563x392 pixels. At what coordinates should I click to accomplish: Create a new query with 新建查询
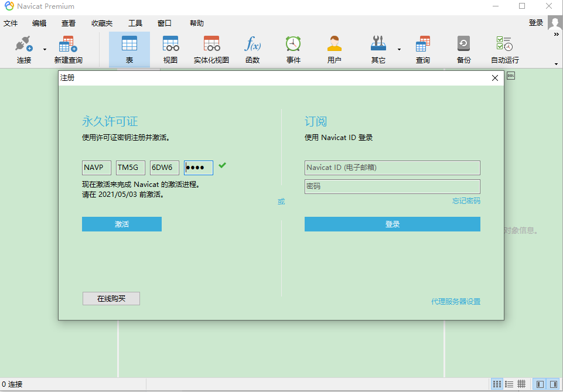(x=68, y=50)
